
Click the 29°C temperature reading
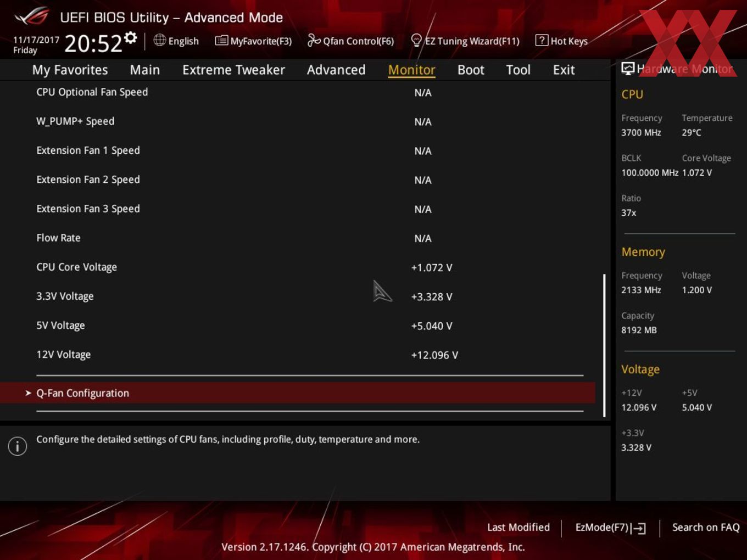coord(692,132)
